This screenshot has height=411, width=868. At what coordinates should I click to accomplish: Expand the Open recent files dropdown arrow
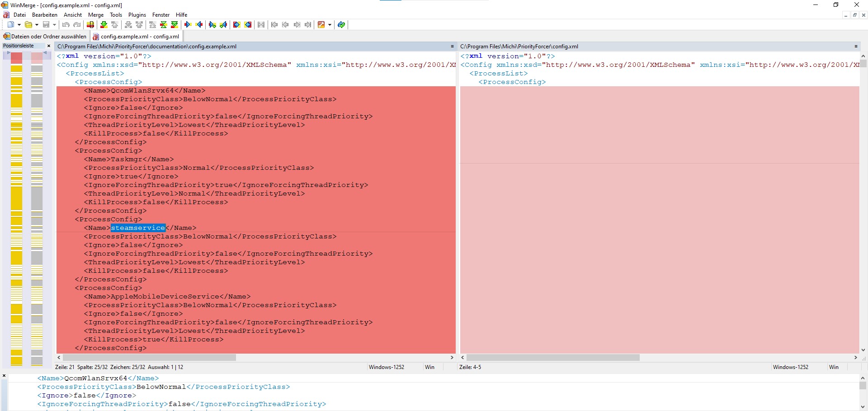click(x=37, y=25)
